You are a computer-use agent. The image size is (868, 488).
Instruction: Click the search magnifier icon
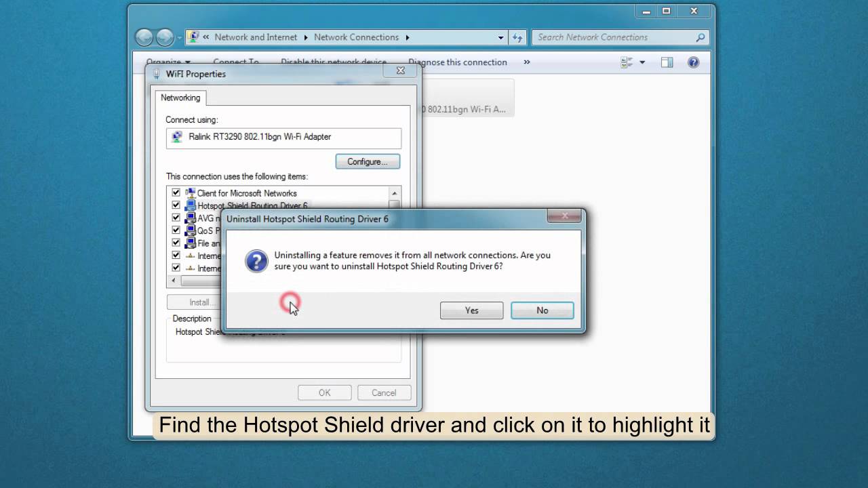(701, 37)
